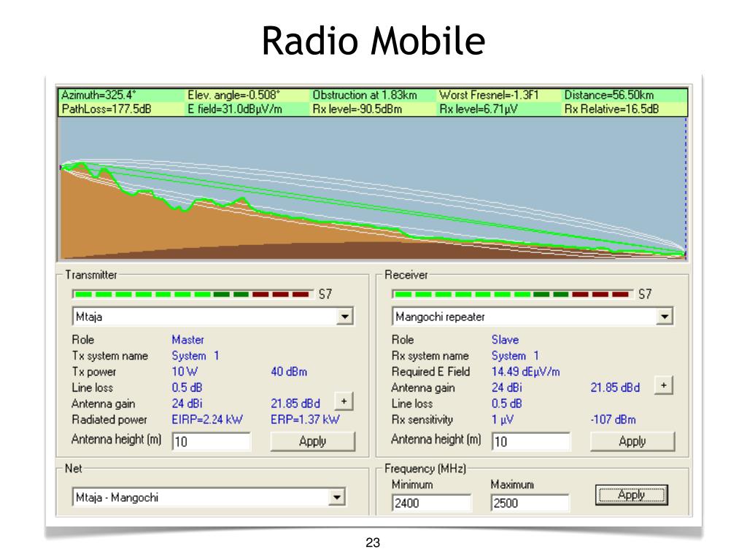
Task: Click the Minimum frequency field 2400
Action: pos(432,503)
